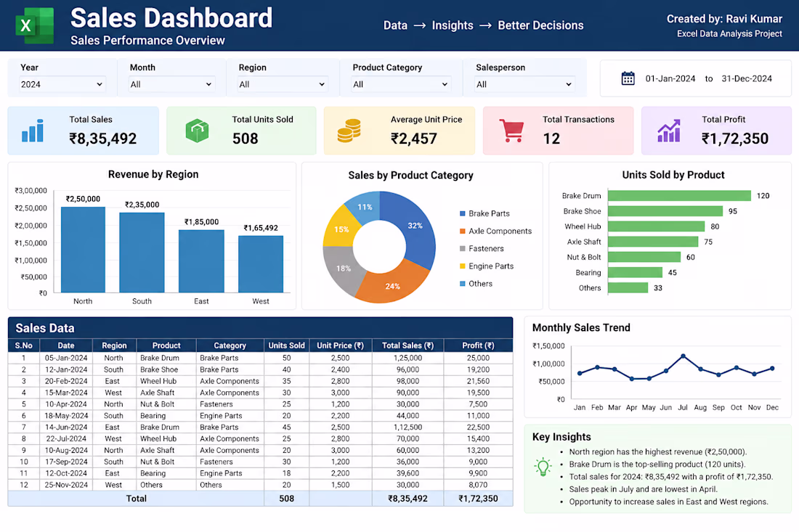Click the 20-Feb-2024 date cell
Image resolution: width=799 pixels, height=532 pixels.
click(x=65, y=381)
